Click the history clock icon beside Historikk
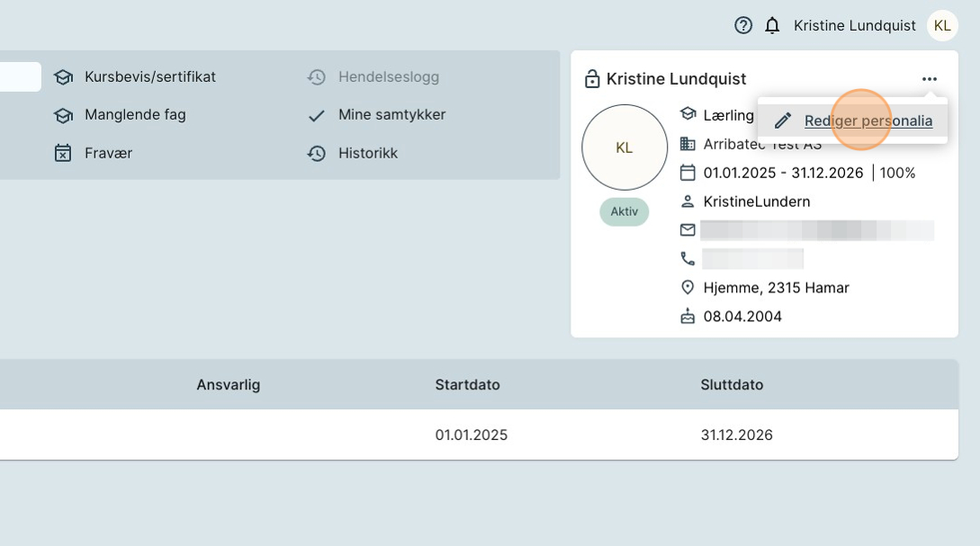This screenshot has height=546, width=980. [x=316, y=154]
